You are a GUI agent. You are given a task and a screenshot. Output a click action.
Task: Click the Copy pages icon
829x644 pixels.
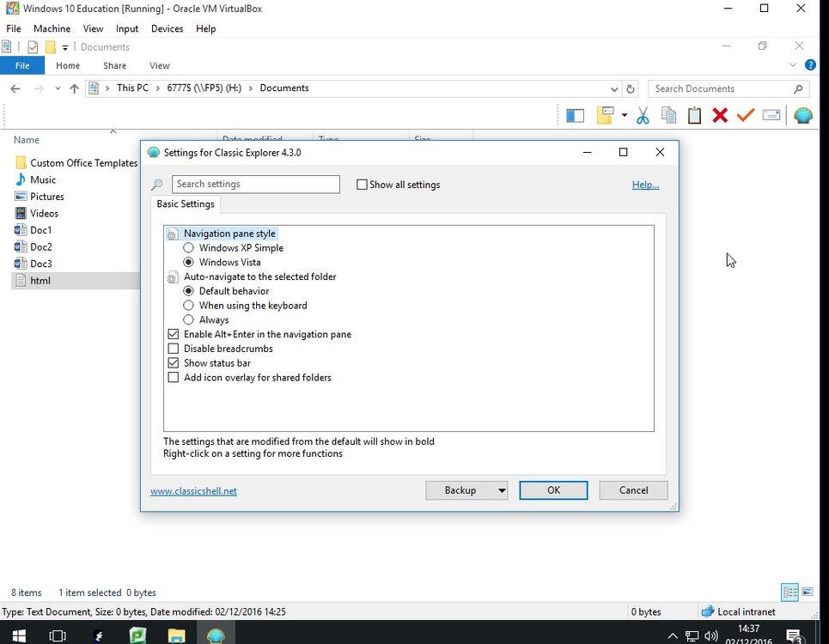(x=668, y=115)
